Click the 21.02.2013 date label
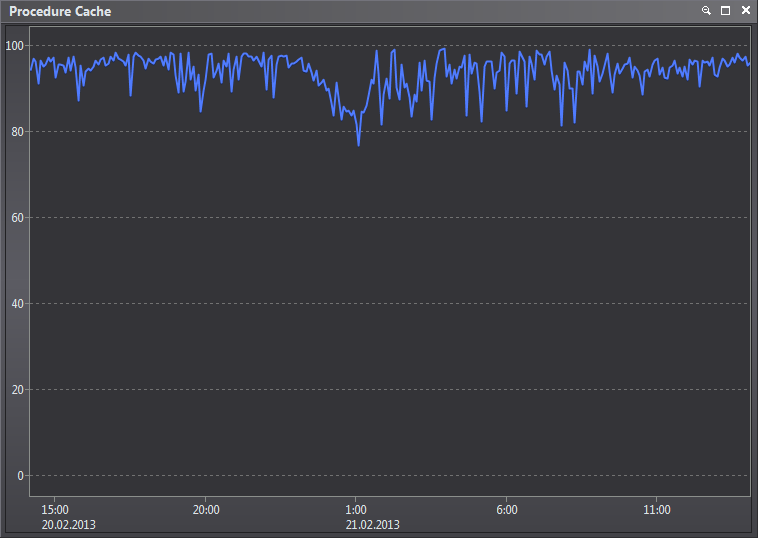The width and height of the screenshot is (758, 538). [373, 524]
